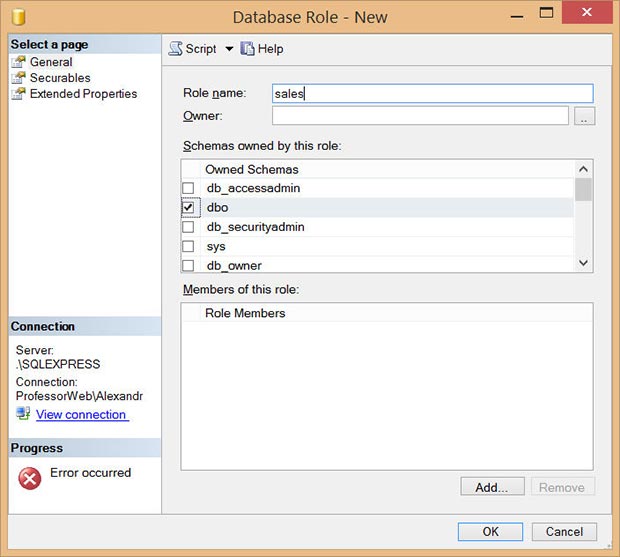Click the 'Error occurred' progress text
620x557 pixels.
click(x=91, y=473)
